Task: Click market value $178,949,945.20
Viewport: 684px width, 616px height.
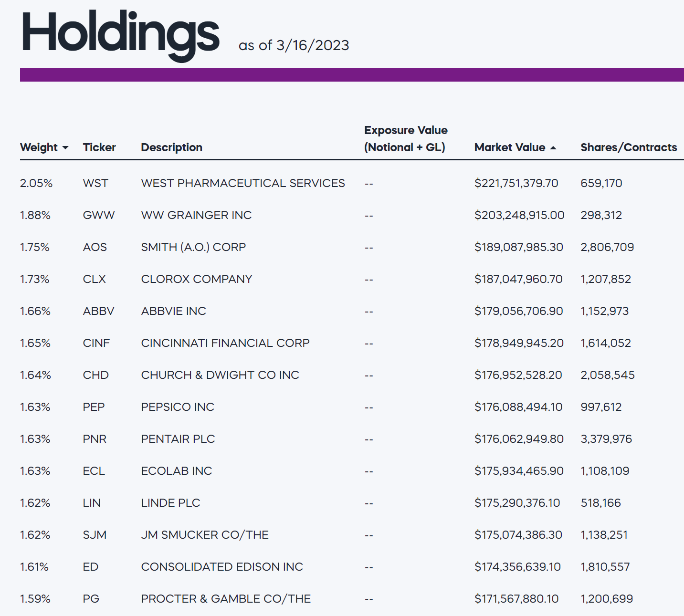Action: click(x=519, y=343)
